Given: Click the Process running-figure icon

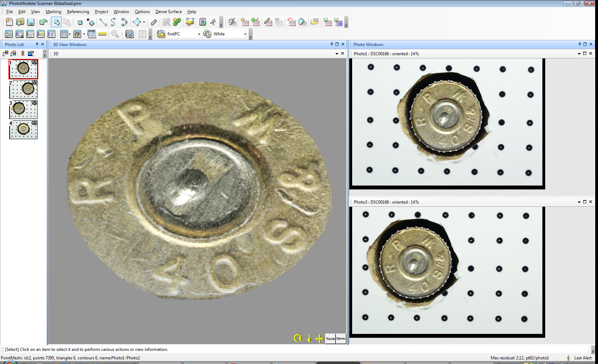Looking at the screenshot, I should (x=213, y=22).
